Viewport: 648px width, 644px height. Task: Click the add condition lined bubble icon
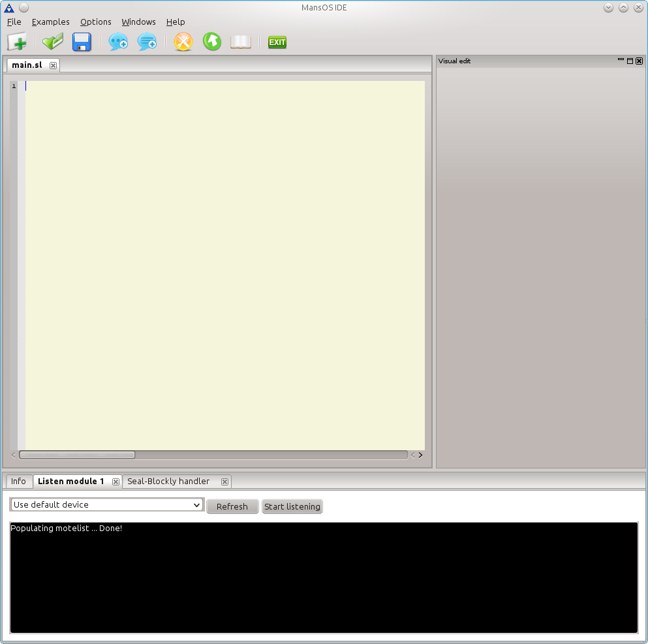click(x=147, y=42)
